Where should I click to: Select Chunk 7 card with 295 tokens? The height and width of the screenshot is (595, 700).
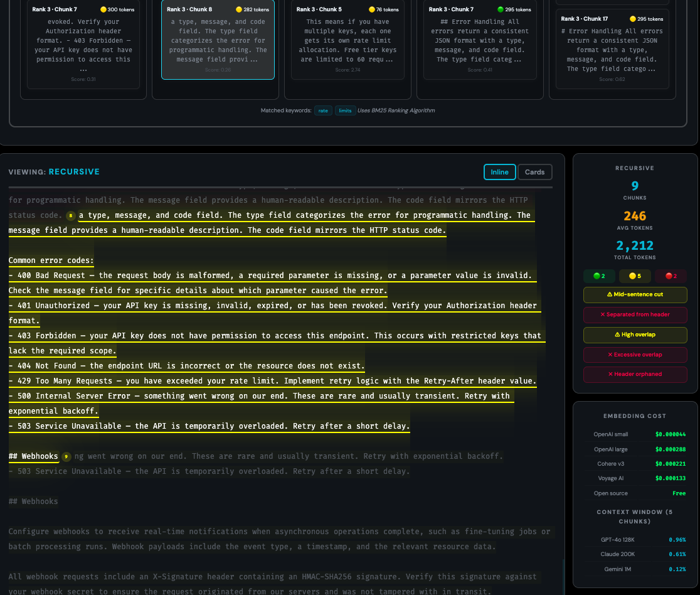(x=480, y=40)
